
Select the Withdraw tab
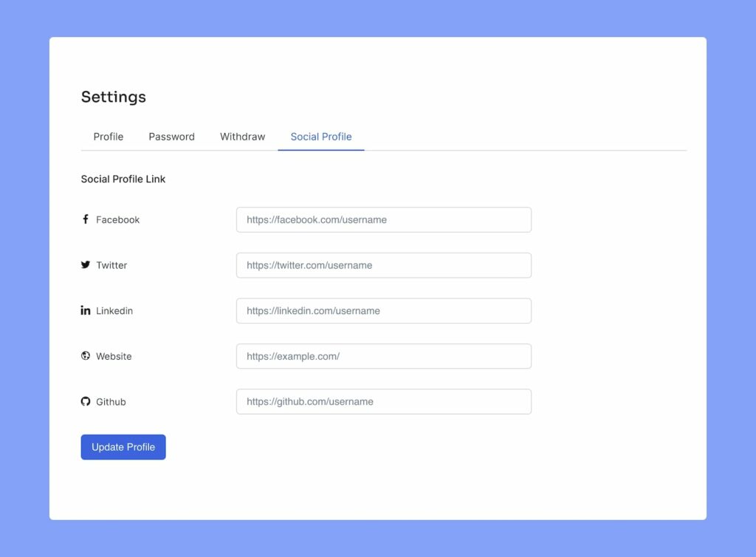coord(242,137)
